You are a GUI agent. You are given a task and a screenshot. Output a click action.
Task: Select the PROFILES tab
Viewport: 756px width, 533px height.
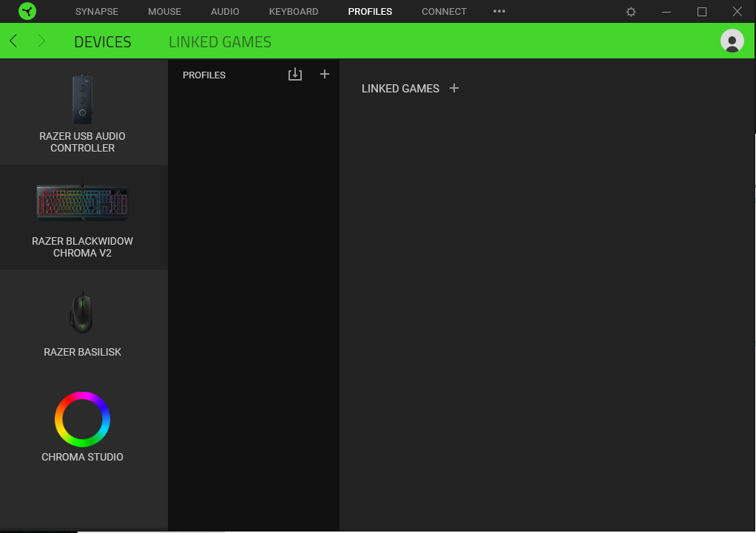pyautogui.click(x=370, y=12)
